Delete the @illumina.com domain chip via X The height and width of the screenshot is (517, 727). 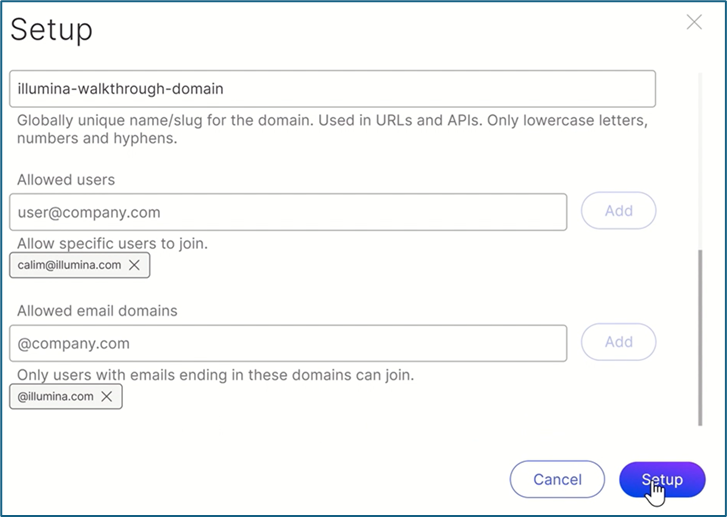point(107,397)
